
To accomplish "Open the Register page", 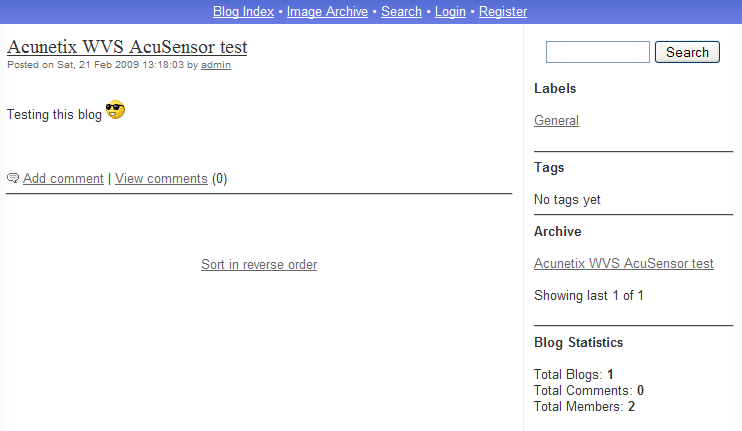I will click(503, 11).
